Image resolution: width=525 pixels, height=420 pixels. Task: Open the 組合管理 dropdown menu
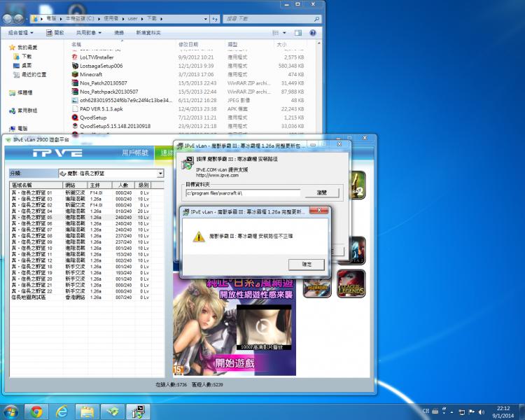pyautogui.click(x=21, y=32)
